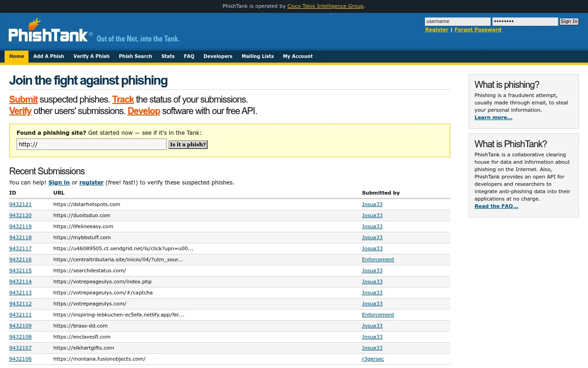This screenshot has width=588, height=368.
Task: Select URL text https://lifelineeasy.com
Action: click(83, 226)
